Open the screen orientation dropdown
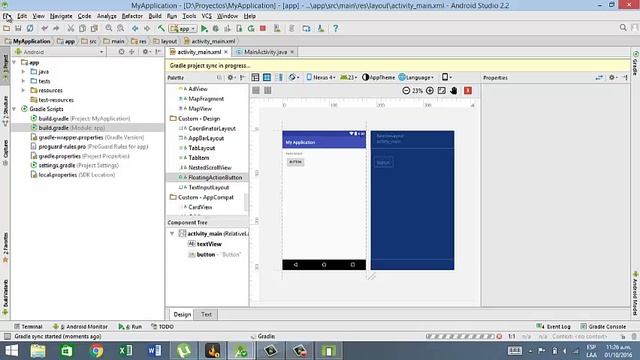This screenshot has height=360, width=640. click(x=294, y=78)
